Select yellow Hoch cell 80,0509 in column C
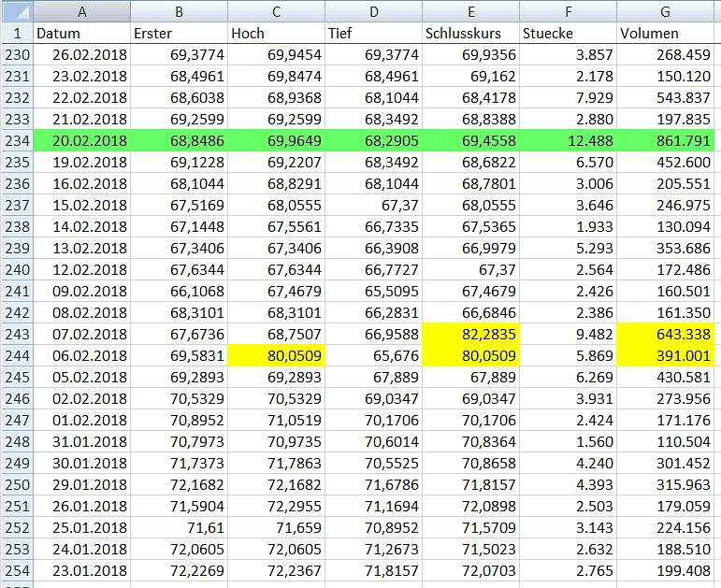 [277, 356]
